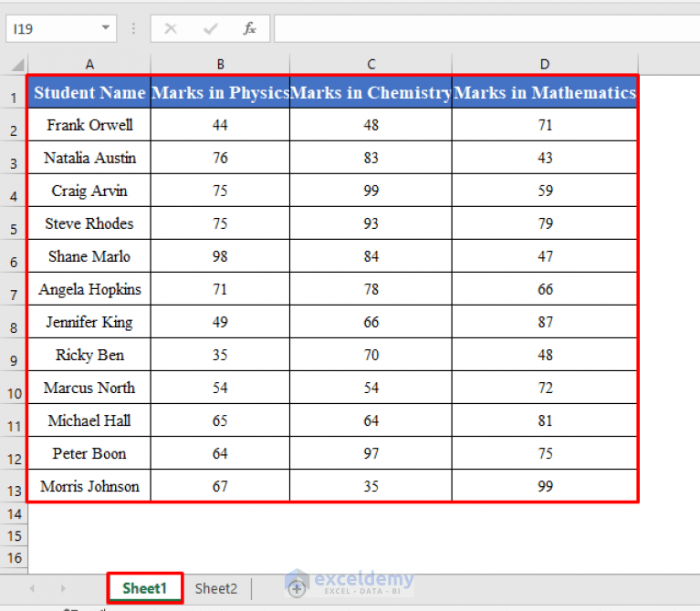Click the Student Name header cell

point(89,92)
